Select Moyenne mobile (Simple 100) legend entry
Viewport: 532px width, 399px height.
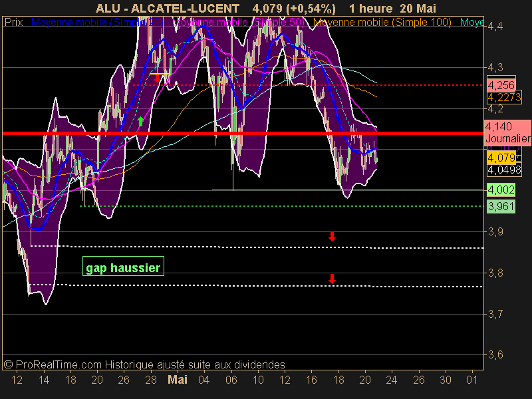click(382, 22)
